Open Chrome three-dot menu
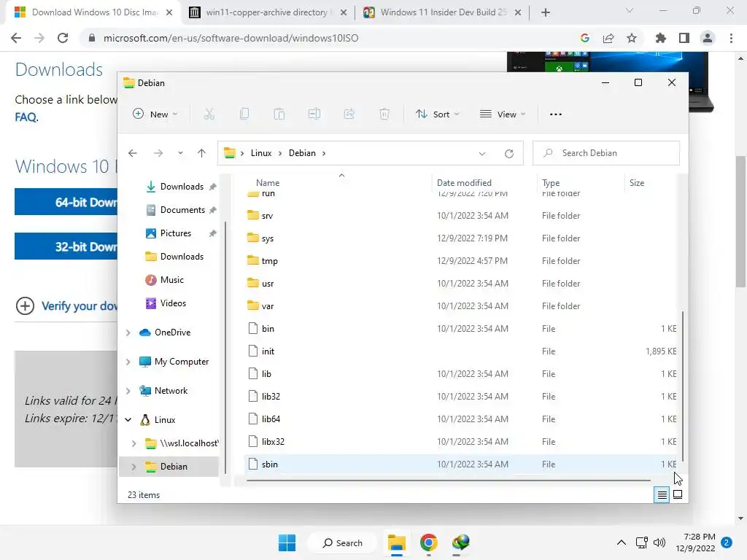 (x=731, y=38)
